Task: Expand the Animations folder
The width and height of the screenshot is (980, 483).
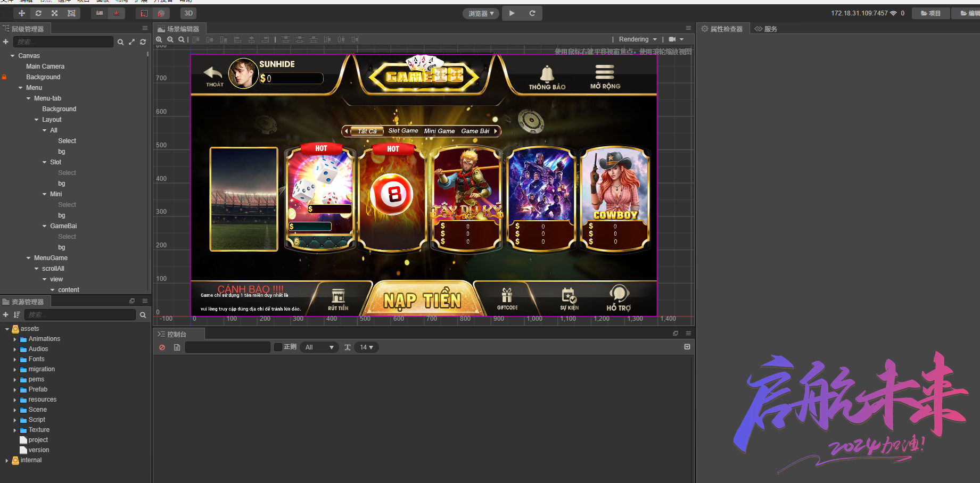Action: (x=15, y=339)
